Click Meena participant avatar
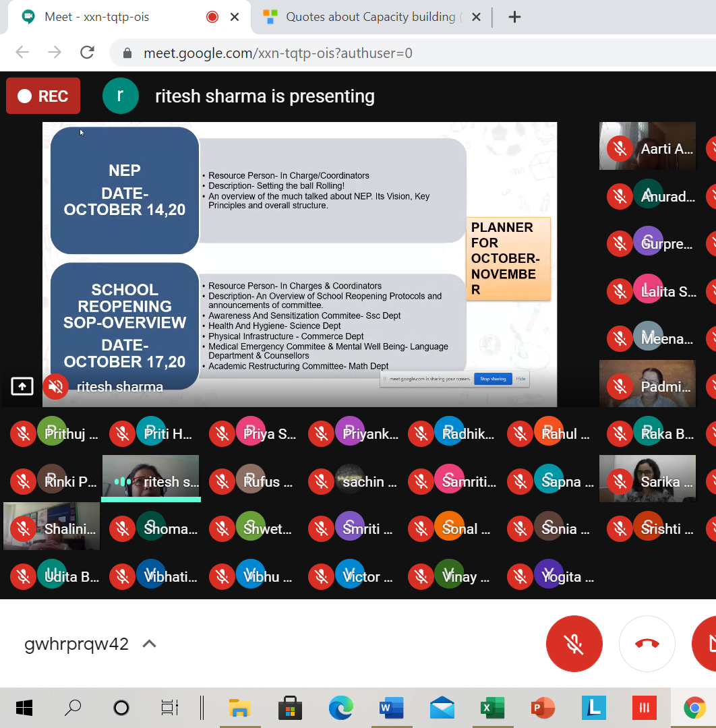 coord(648,336)
